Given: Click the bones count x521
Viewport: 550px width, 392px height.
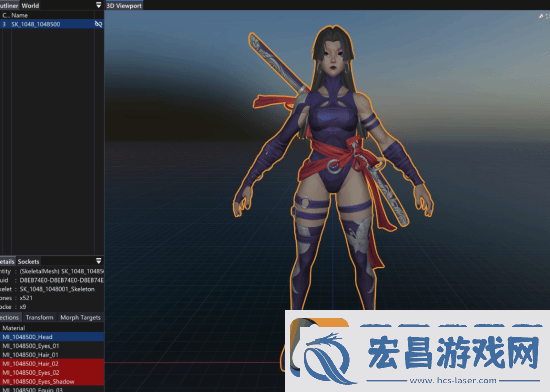Looking at the screenshot, I should (x=26, y=298).
